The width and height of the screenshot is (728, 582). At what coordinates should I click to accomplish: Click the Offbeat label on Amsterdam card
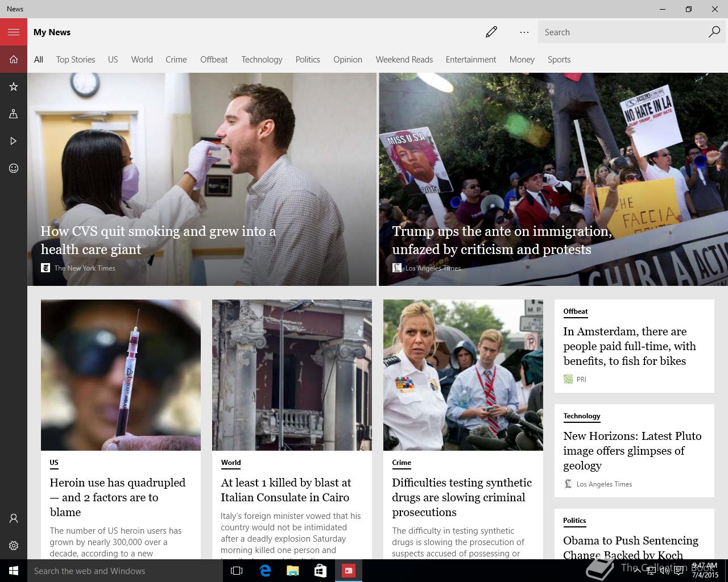click(x=576, y=311)
